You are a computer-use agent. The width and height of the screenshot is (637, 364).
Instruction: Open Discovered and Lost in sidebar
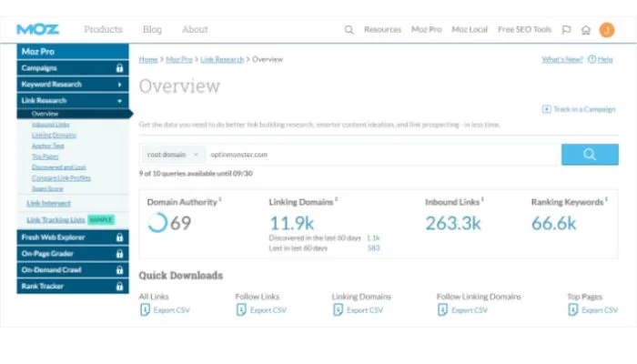58,167
